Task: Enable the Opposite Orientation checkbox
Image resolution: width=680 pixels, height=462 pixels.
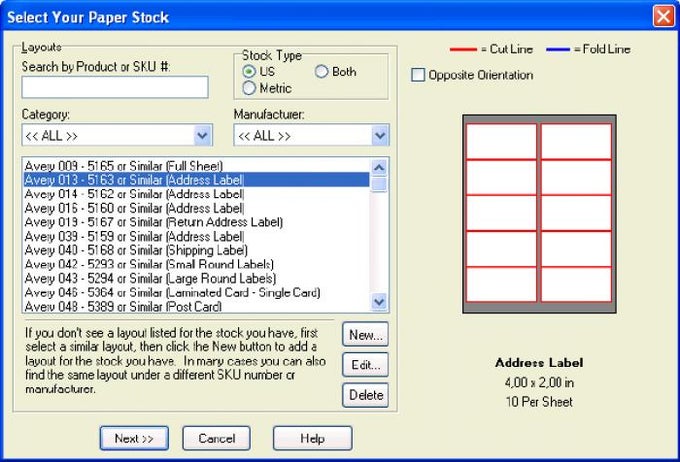Action: click(418, 75)
